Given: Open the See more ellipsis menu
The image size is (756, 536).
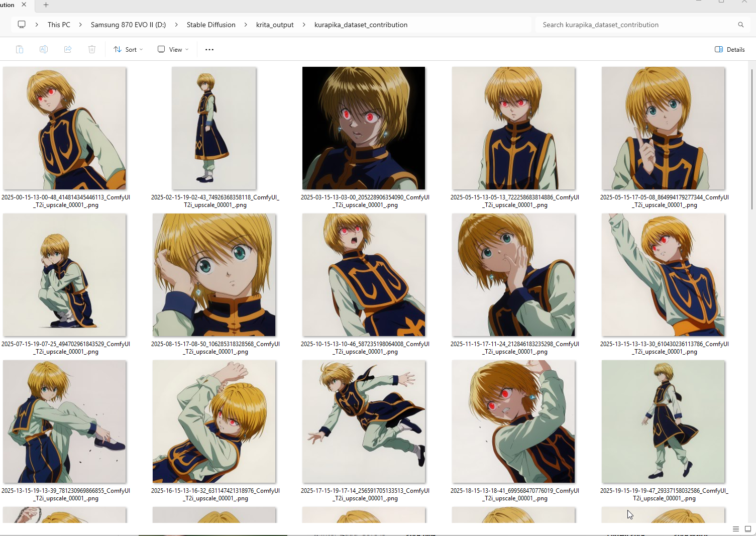Looking at the screenshot, I should [209, 49].
